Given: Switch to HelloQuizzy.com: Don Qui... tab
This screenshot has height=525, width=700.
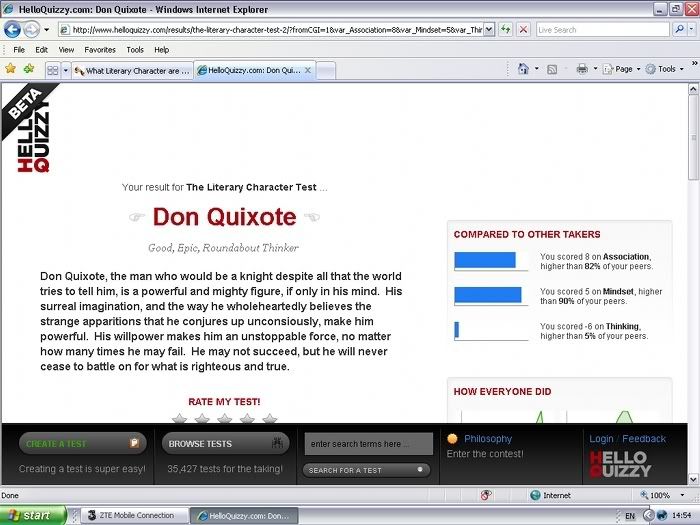Looking at the screenshot, I should click(250, 70).
